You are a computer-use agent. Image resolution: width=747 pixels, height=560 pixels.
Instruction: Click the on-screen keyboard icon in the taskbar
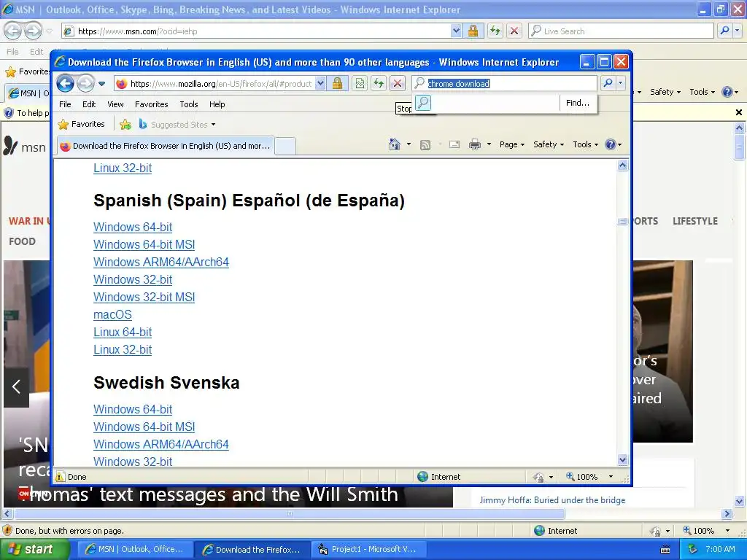pyautogui.click(x=665, y=550)
